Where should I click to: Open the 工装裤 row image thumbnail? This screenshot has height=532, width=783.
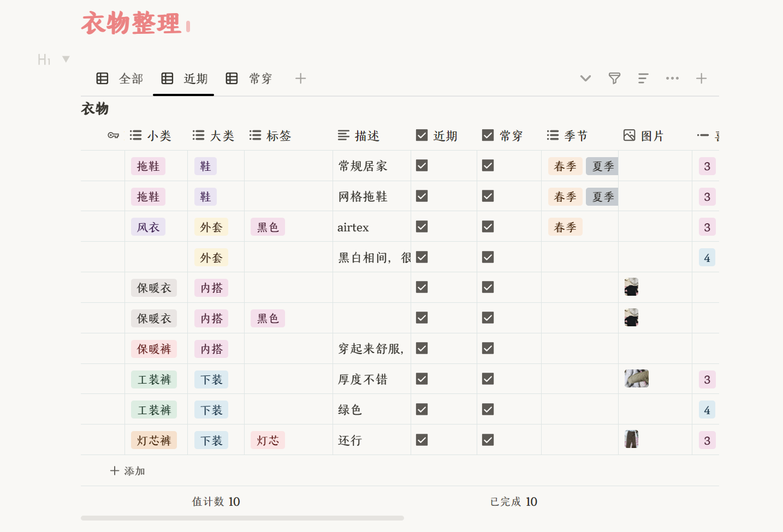[636, 379]
